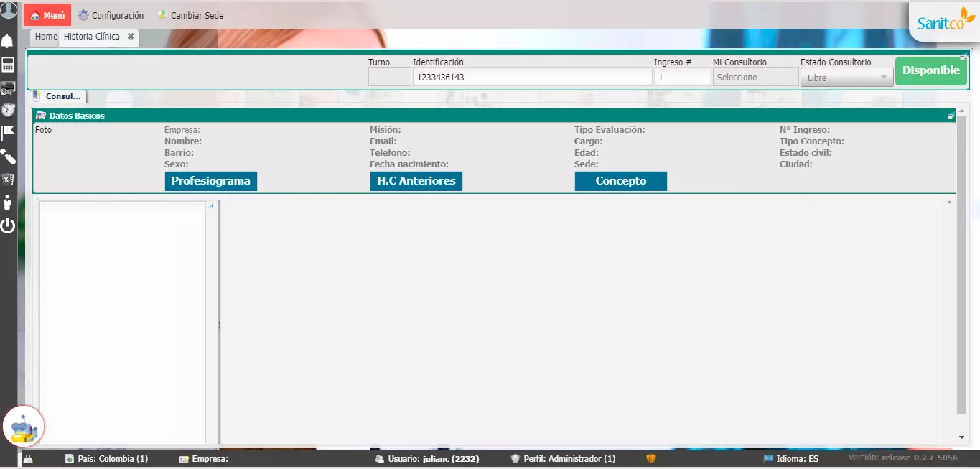The height and width of the screenshot is (469, 980).
Task: Open the robot assistant chat bubble
Action: pyautogui.click(x=24, y=428)
